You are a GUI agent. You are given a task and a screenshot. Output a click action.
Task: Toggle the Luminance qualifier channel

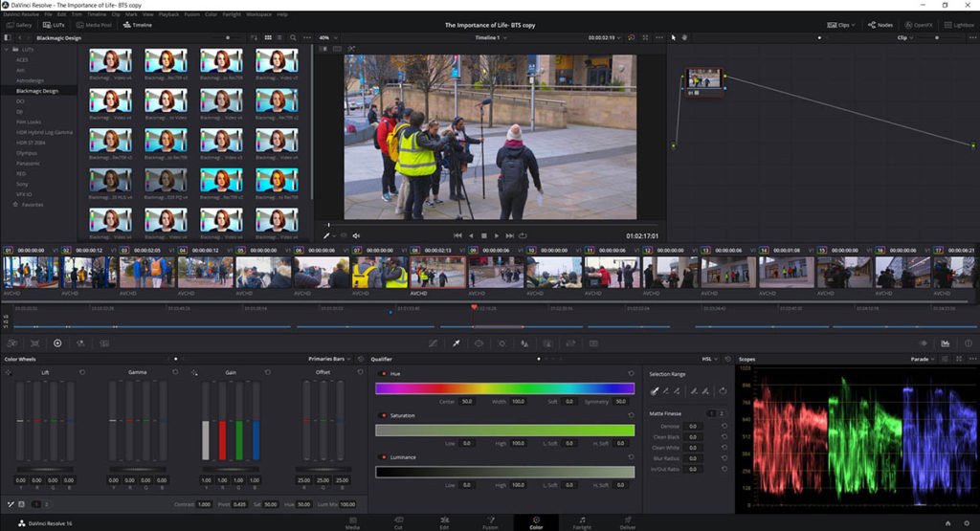(384, 457)
